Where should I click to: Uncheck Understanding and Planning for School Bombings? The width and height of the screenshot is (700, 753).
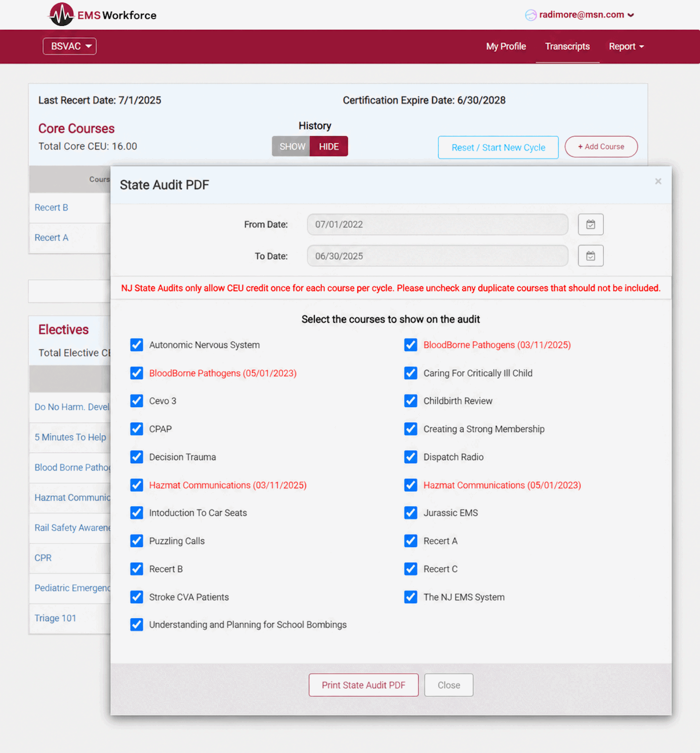[137, 625]
